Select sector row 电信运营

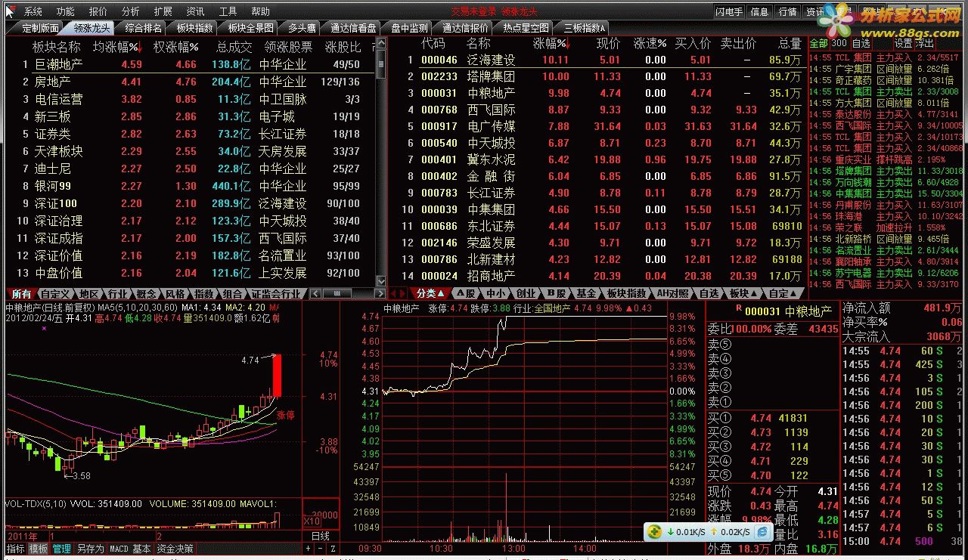[x=191, y=99]
